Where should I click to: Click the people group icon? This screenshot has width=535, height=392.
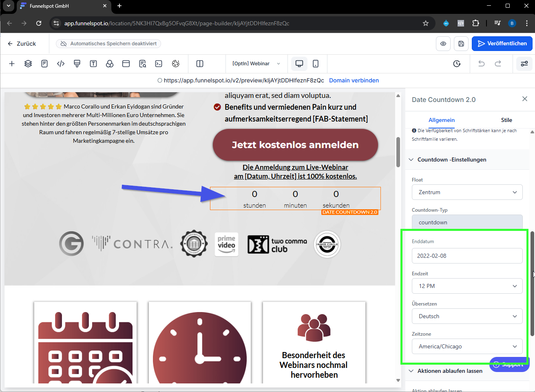(314, 328)
